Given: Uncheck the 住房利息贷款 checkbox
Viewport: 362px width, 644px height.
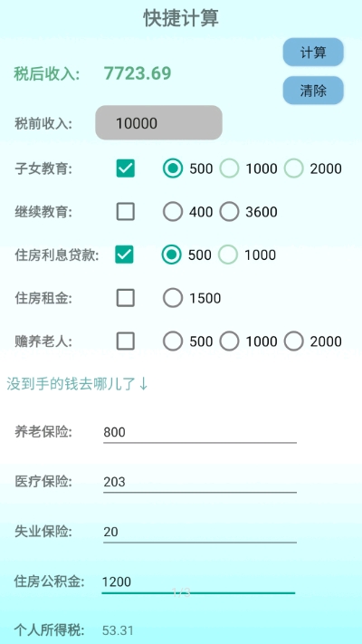Looking at the screenshot, I should tap(124, 255).
